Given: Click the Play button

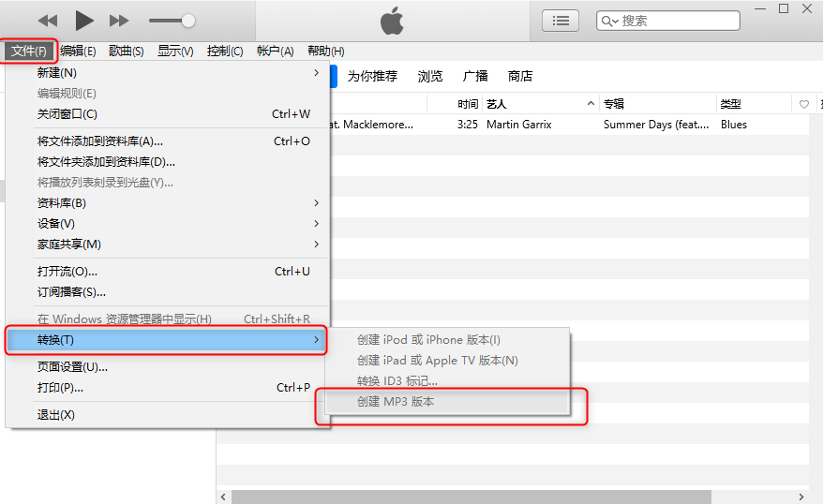Looking at the screenshot, I should [x=84, y=21].
